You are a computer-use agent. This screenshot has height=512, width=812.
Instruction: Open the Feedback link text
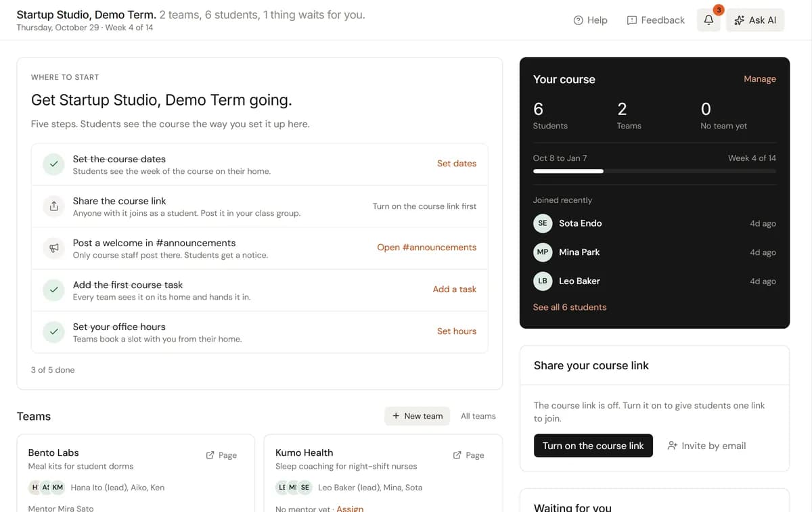coord(663,20)
